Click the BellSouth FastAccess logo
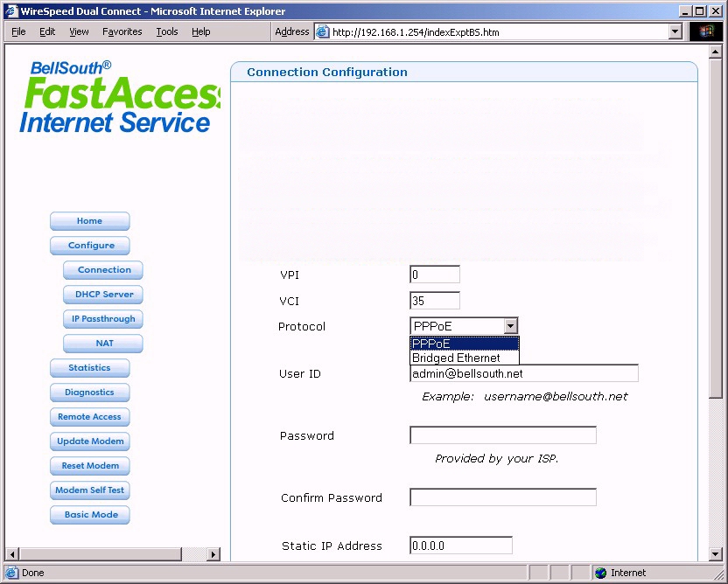This screenshot has width=728, height=584. click(x=120, y=97)
